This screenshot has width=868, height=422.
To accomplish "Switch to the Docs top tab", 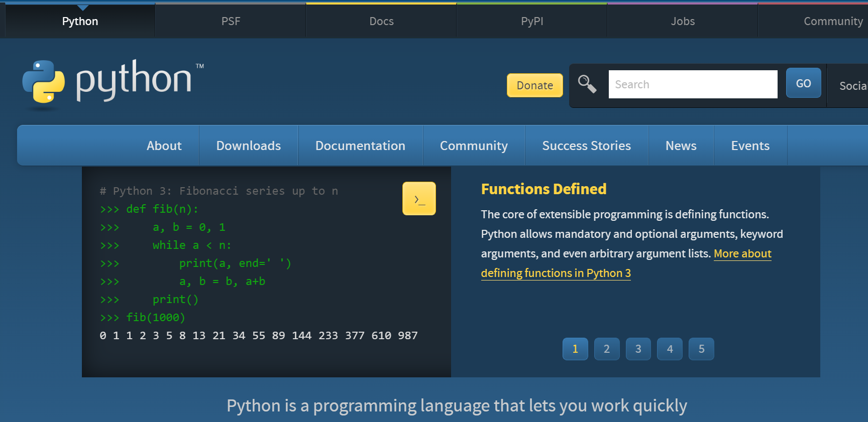I will [381, 21].
